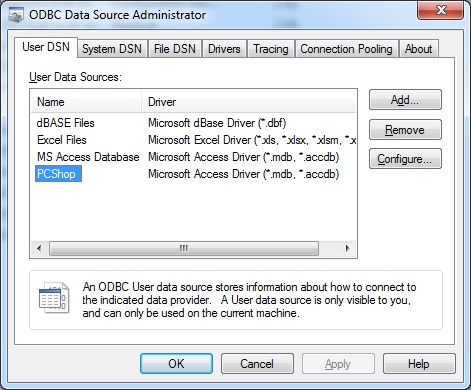The width and height of the screenshot is (471, 390).
Task: Select the Excel Files data source
Action: click(x=62, y=140)
